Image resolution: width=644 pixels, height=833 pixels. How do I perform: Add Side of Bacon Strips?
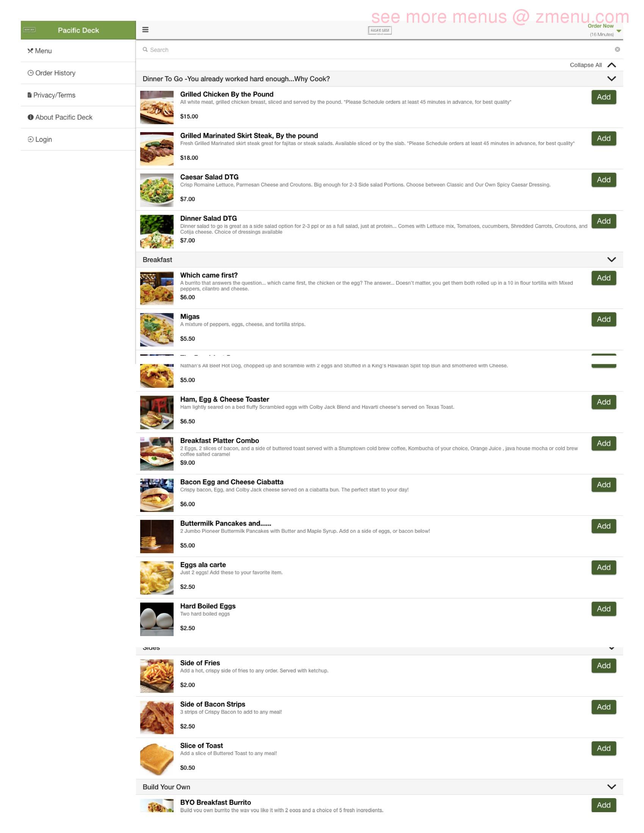point(603,707)
